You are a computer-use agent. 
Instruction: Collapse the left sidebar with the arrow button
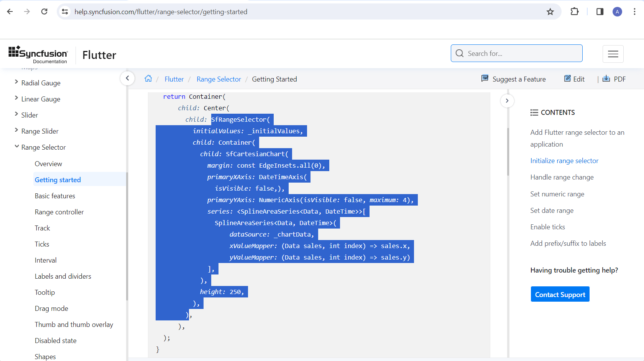coord(127,78)
